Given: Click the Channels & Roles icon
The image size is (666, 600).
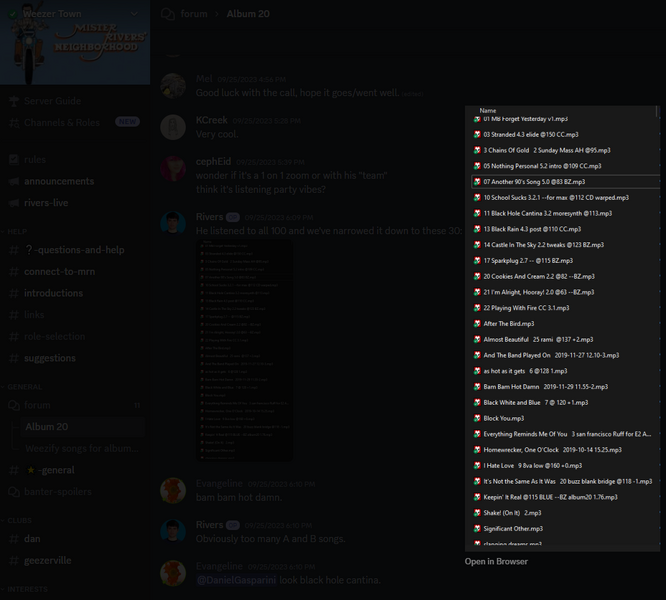Looking at the screenshot, I should 14,123.
